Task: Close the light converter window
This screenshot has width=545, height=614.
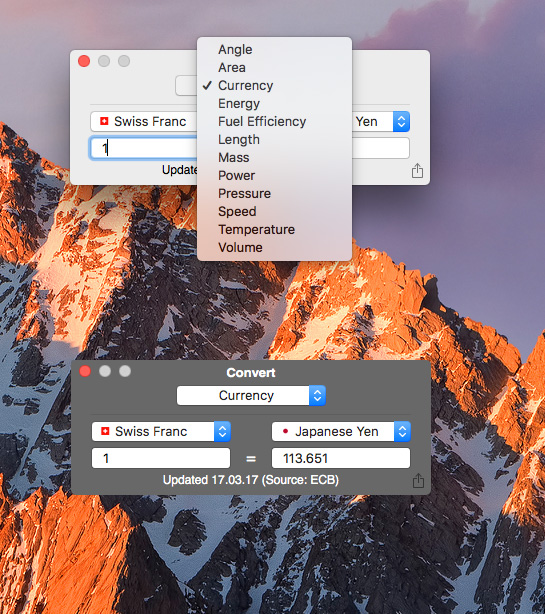Action: pos(84,61)
